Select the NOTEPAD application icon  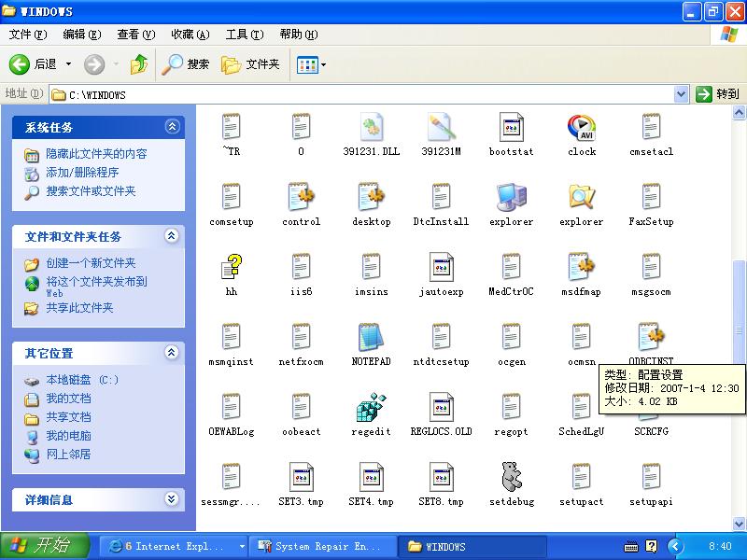click(371, 337)
